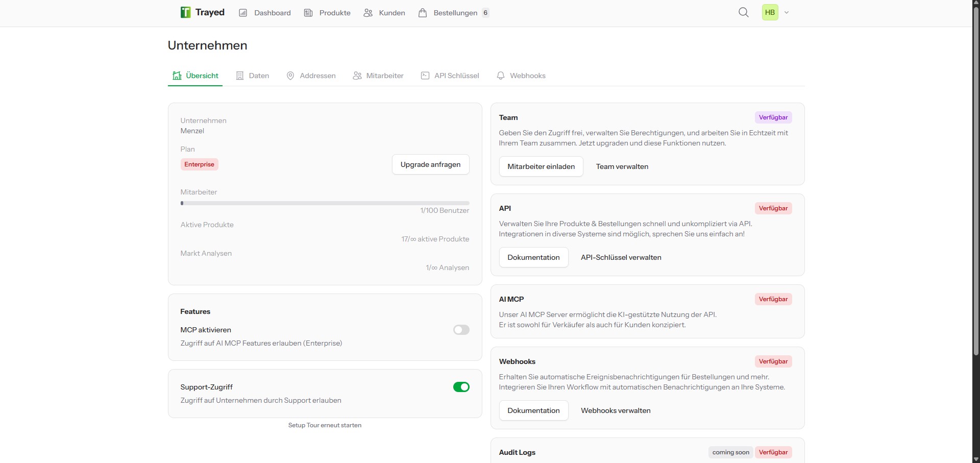Disable the Support-Zugriff toggle
The height and width of the screenshot is (463, 980).
(x=461, y=387)
